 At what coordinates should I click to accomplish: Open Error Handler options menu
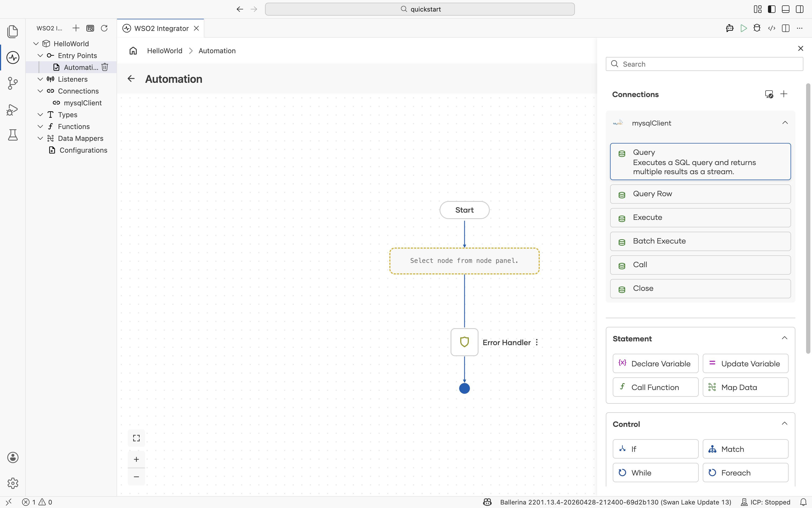[x=537, y=342]
